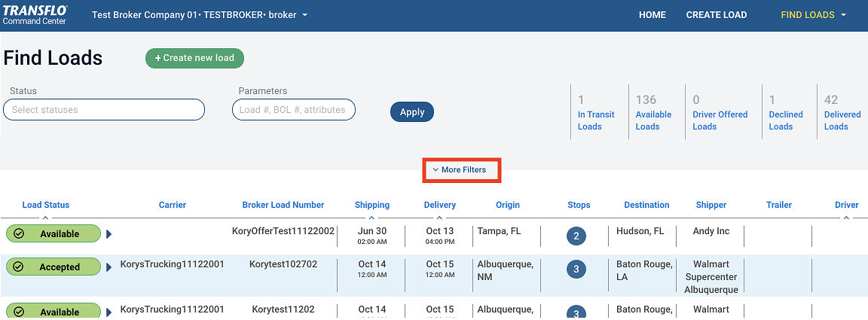Viewport: 868px width, 320px height.
Task: Expand row arrow next to Accepted status
Action: 109,267
